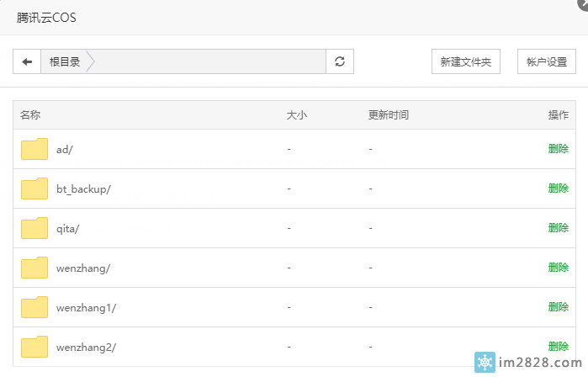Screen dimensions: 588x377
Task: Open the ad/ folder icon
Action: point(34,149)
